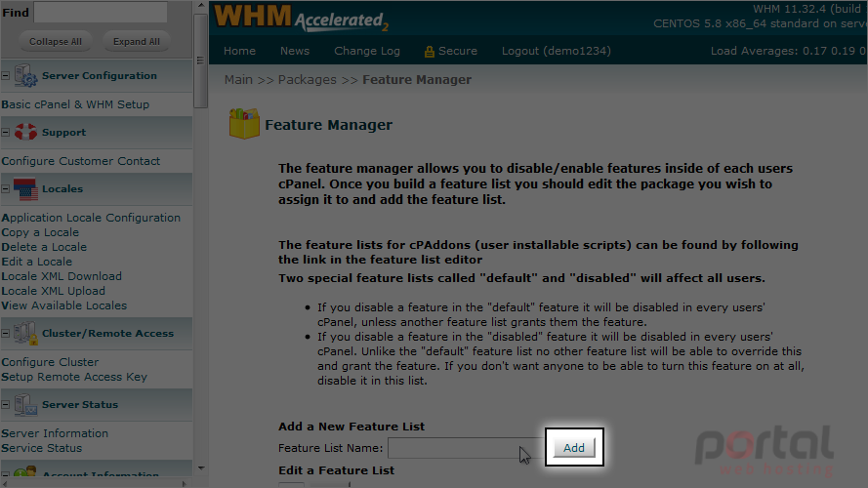
Task: Open Configure Customer Contact
Action: pos(81,161)
